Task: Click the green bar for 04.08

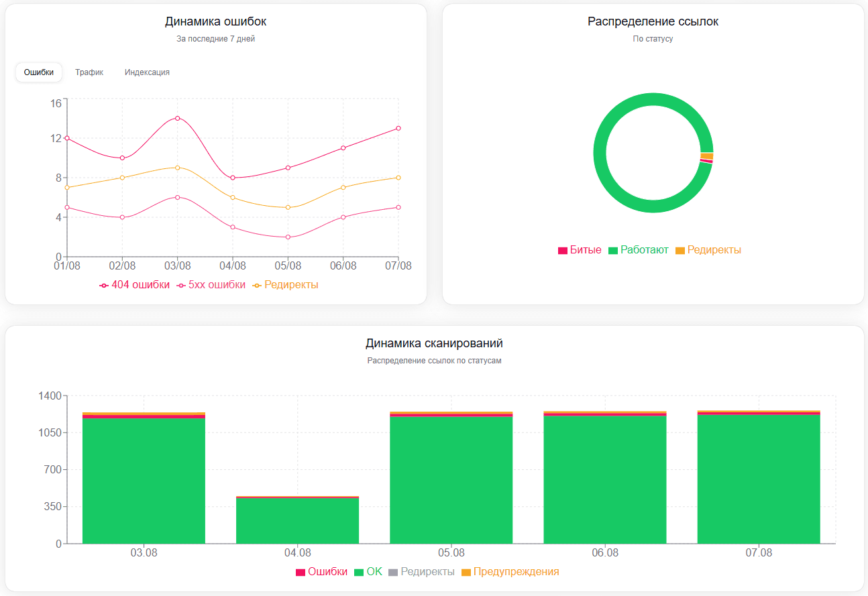Action: 297,521
